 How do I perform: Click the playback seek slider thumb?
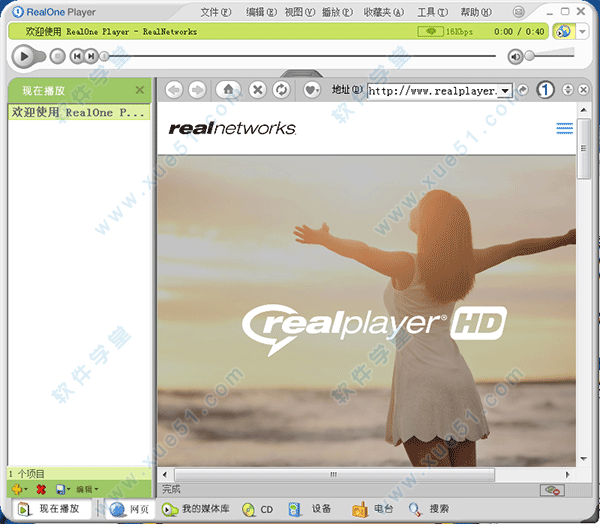pyautogui.click(x=104, y=57)
